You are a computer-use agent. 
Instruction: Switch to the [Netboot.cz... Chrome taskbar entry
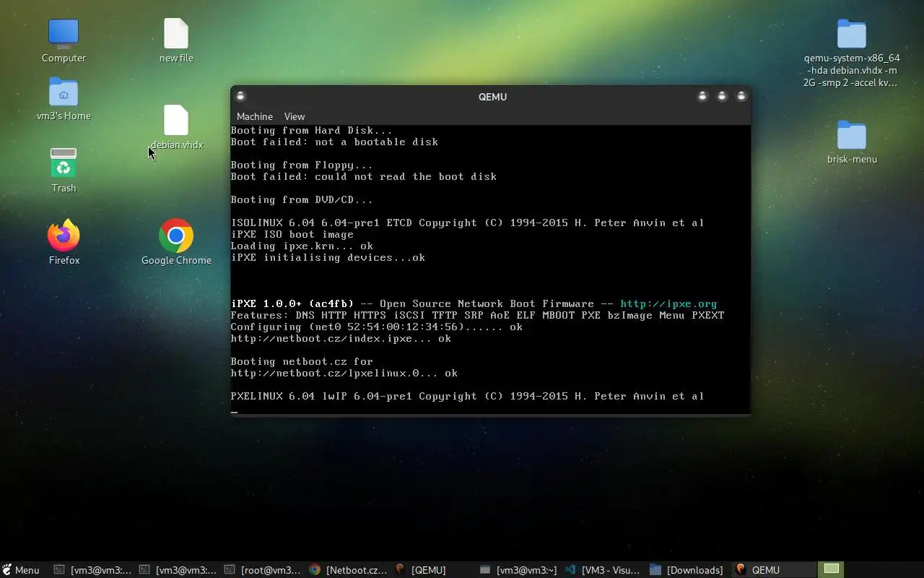tap(349, 570)
